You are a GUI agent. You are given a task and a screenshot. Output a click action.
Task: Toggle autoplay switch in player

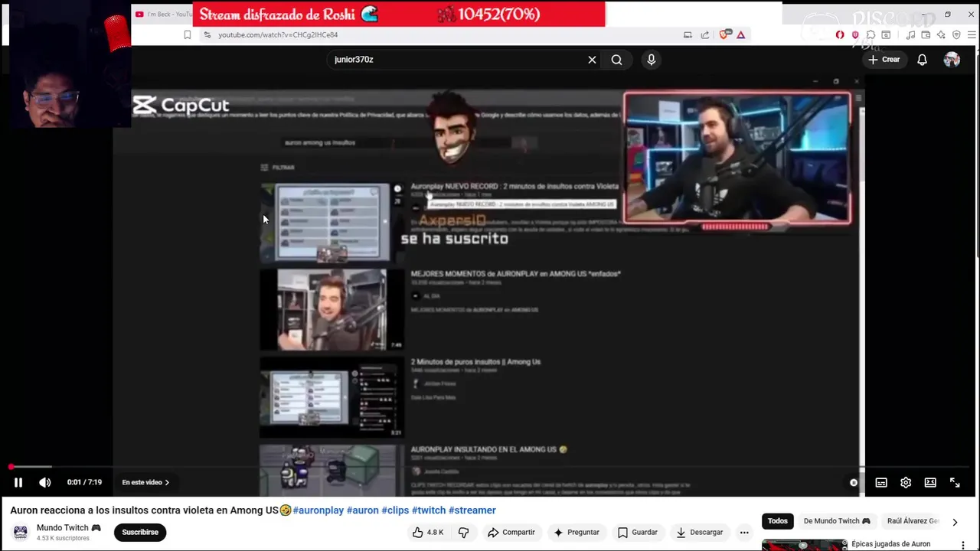tap(854, 483)
